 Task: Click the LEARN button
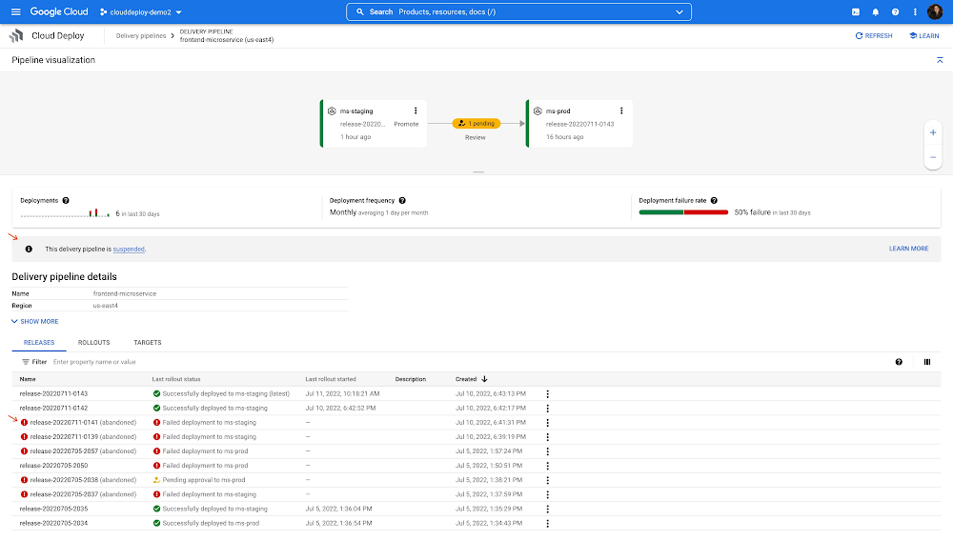pyautogui.click(x=923, y=36)
